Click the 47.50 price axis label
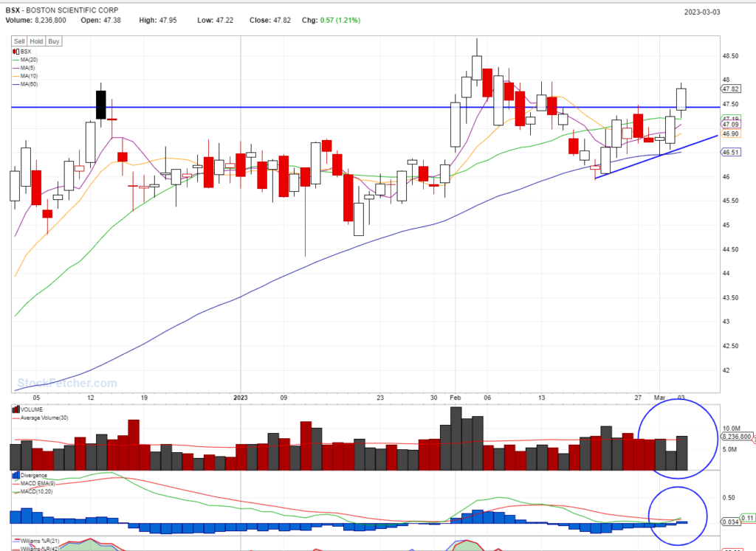The width and height of the screenshot is (756, 551). tap(730, 104)
